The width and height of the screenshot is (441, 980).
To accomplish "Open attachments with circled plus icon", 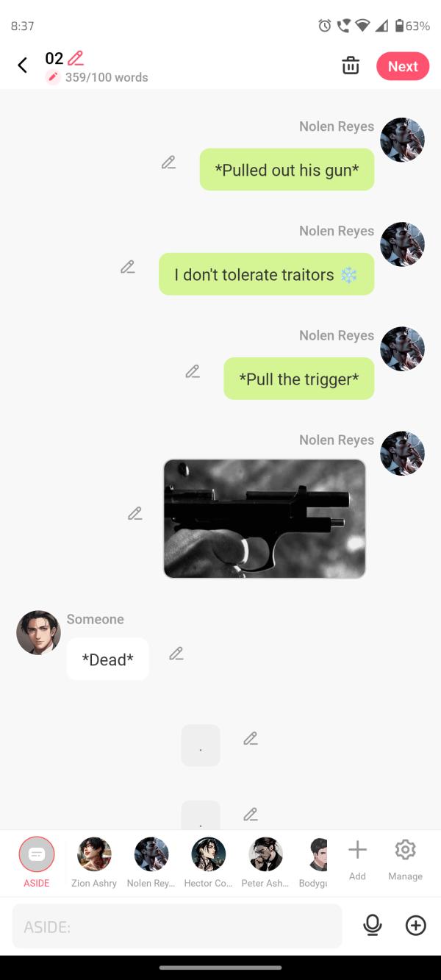I will tap(416, 926).
